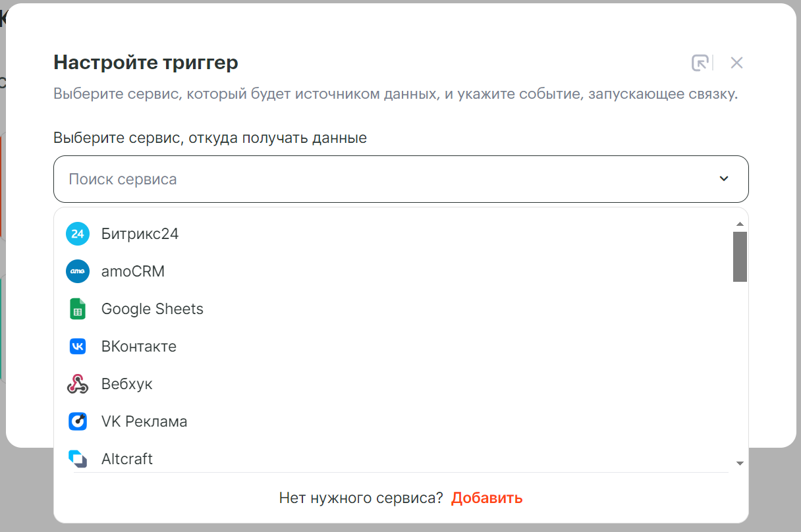Click the Google Sheets icon
The width and height of the screenshot is (801, 532).
[x=78, y=309]
